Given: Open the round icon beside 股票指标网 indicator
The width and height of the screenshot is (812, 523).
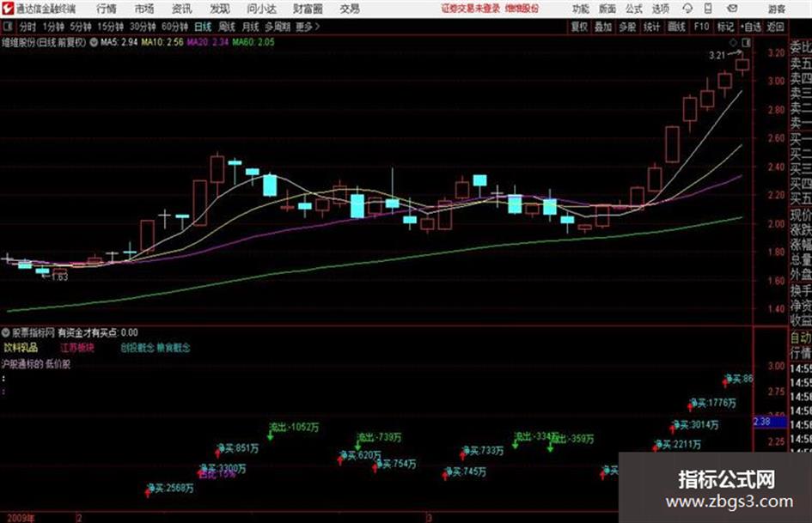Looking at the screenshot, I should coord(6,332).
